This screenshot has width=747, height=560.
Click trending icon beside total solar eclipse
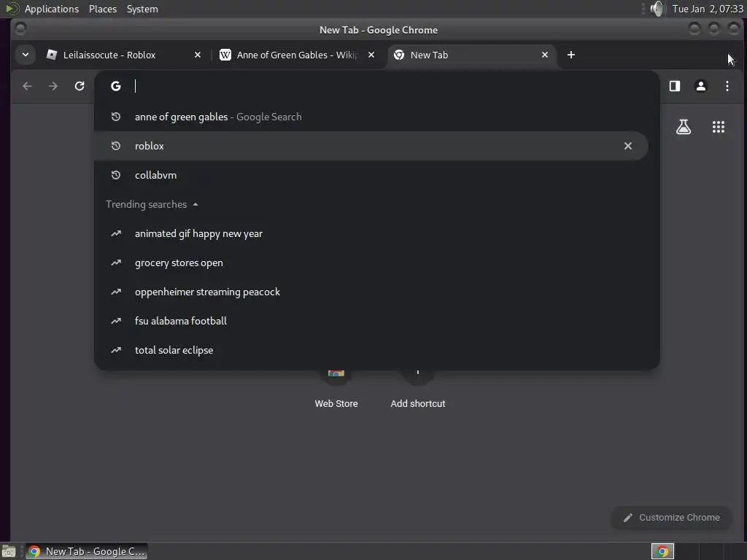click(116, 350)
